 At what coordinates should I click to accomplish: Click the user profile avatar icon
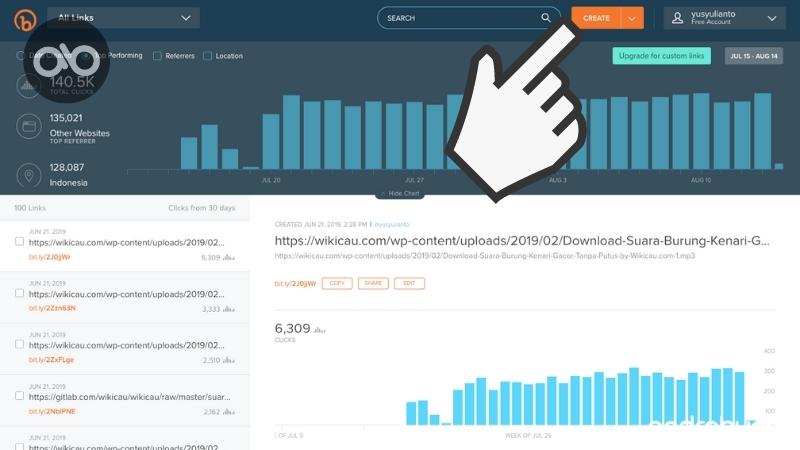tap(677, 18)
